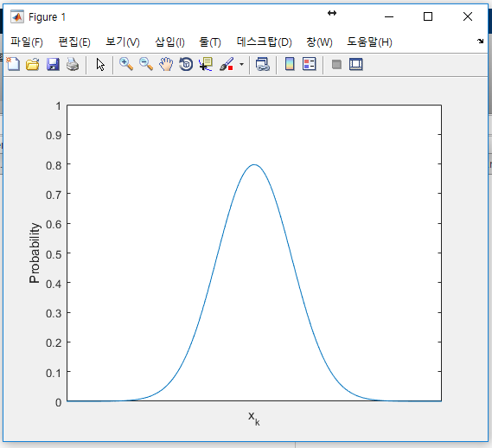
Task: Open the 도움말(H) menu
Action: 369,42
